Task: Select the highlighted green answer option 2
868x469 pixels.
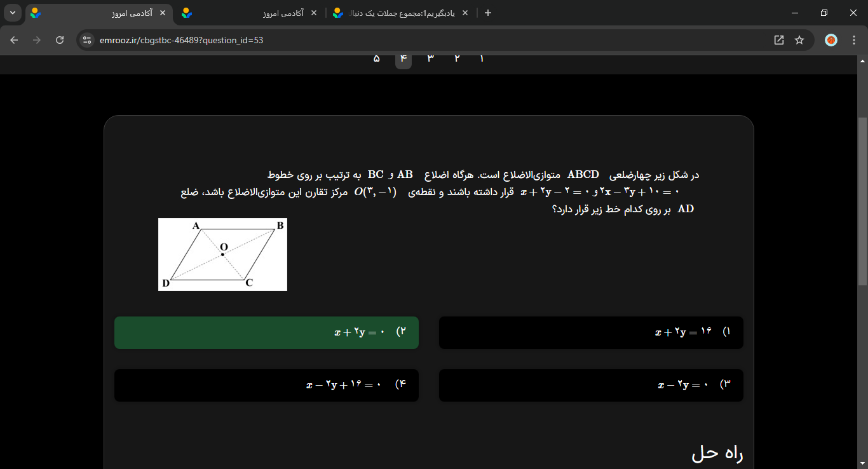Action: (x=266, y=332)
